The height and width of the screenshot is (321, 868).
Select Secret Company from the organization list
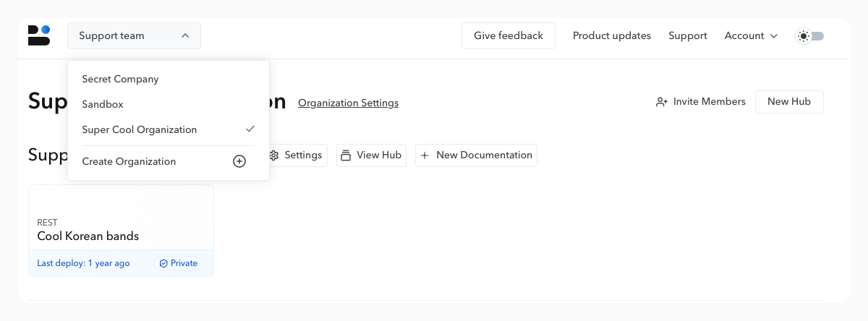(120, 79)
